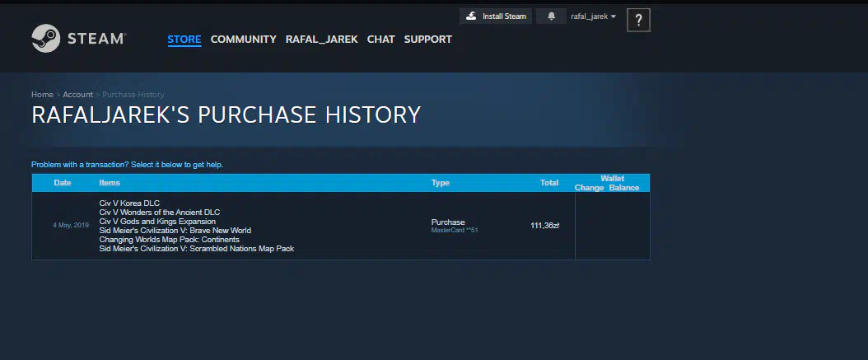Expand the rafal_jarek account dropdown
Image resolution: width=868 pixels, height=360 pixels.
pos(594,16)
